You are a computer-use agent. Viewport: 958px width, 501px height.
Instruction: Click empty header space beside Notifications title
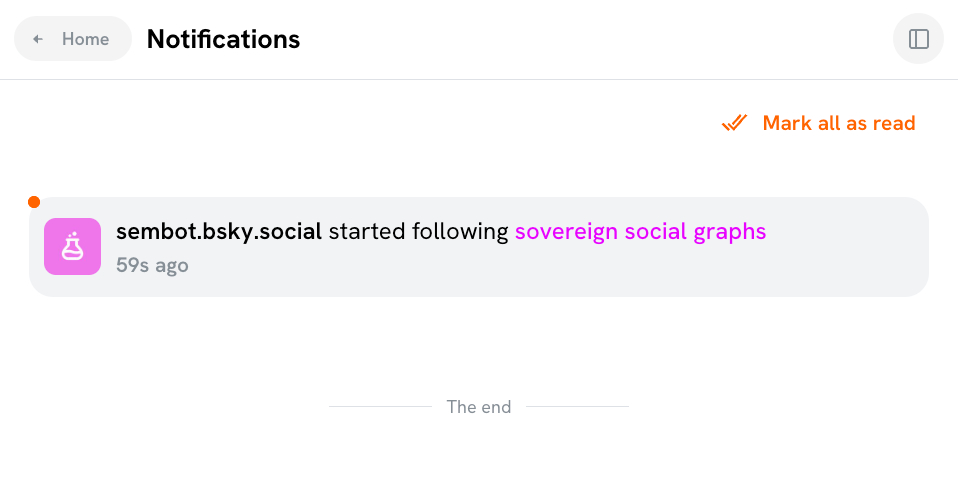[600, 39]
